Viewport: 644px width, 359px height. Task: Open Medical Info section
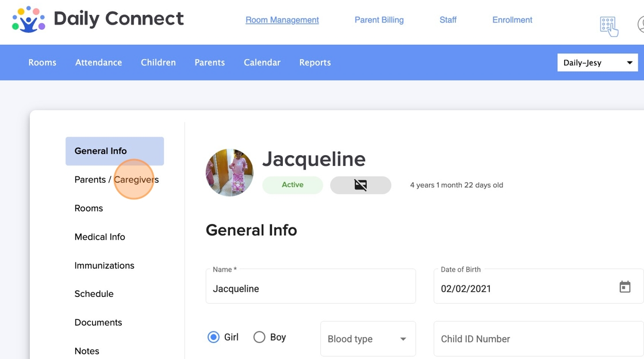[x=100, y=237]
